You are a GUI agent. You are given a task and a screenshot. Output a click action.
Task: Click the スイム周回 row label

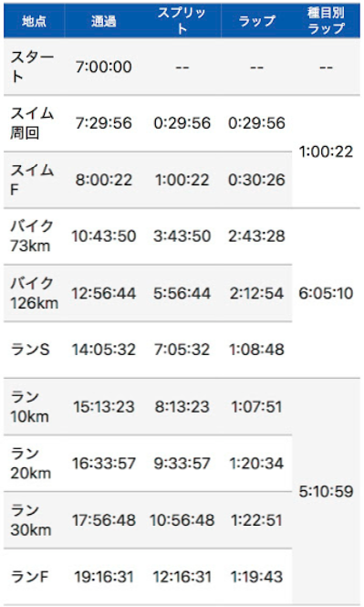[32, 123]
